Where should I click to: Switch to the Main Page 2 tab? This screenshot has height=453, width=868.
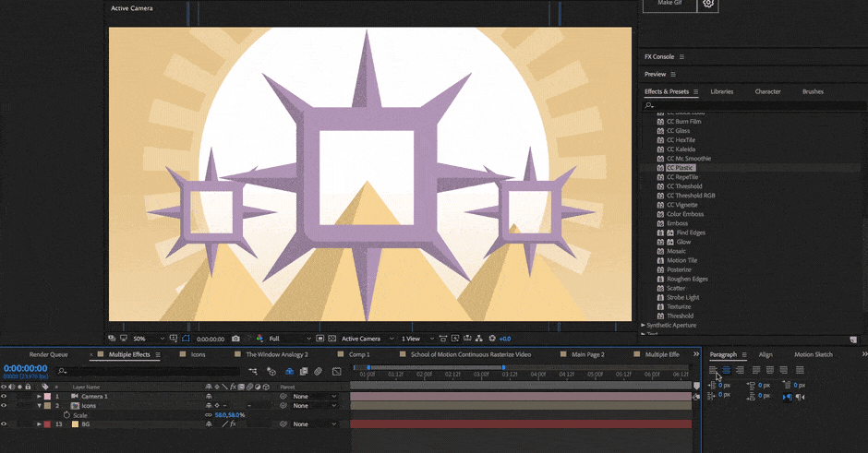(588, 354)
